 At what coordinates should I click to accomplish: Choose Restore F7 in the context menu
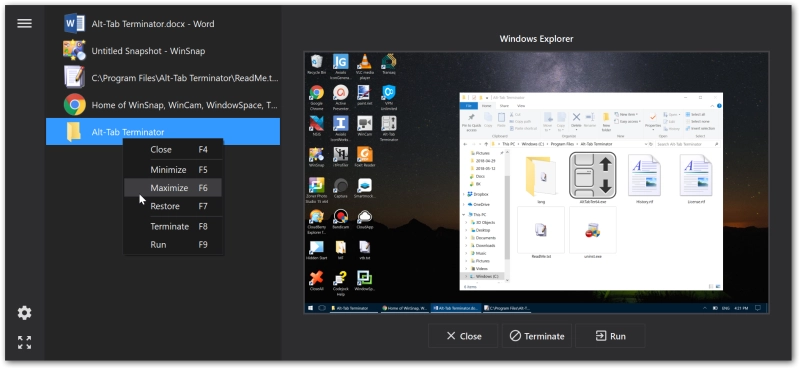(x=173, y=206)
